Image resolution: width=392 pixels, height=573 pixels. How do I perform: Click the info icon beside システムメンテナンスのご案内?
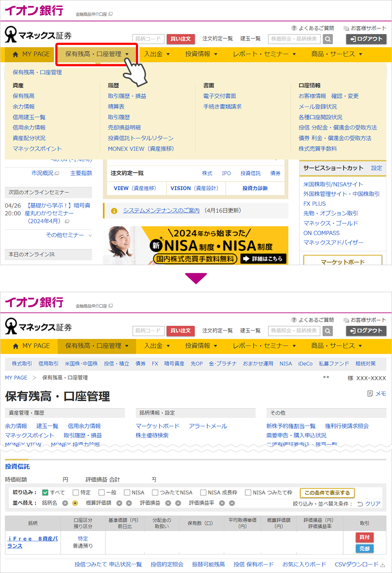(114, 211)
